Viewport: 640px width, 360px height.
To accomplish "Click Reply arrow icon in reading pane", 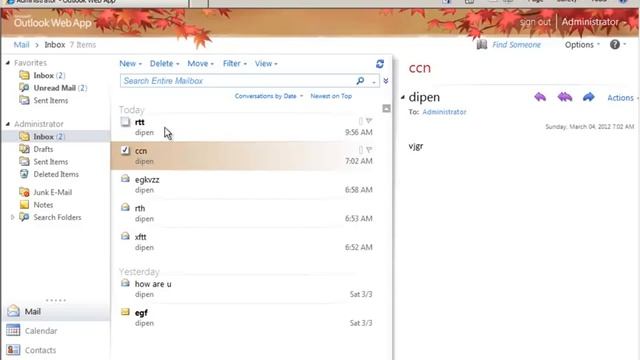I will 540,97.
